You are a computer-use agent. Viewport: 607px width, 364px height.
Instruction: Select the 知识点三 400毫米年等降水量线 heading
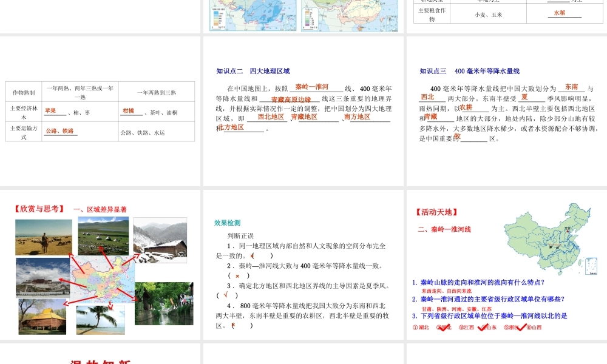point(469,71)
